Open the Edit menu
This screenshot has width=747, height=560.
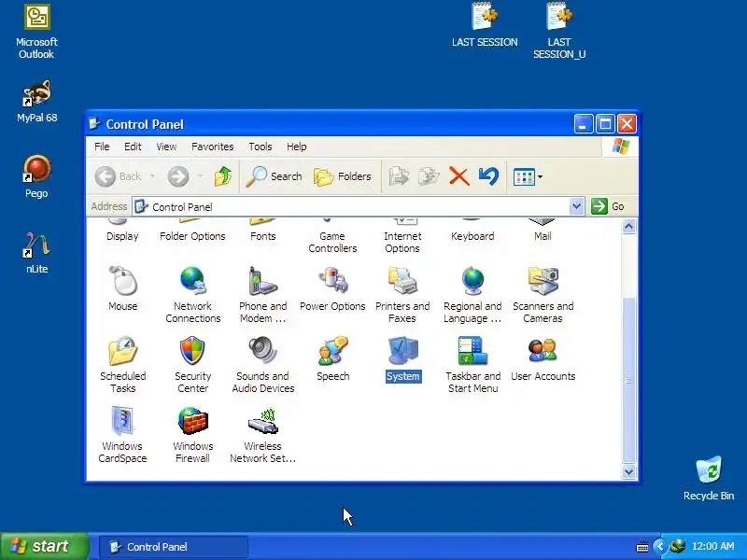pos(133,147)
